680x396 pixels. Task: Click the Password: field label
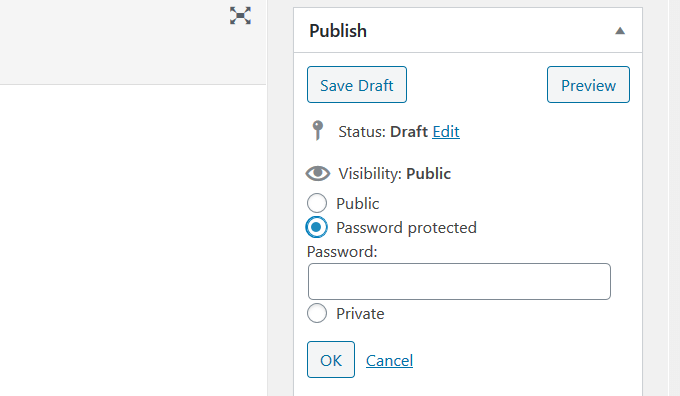[x=342, y=252]
